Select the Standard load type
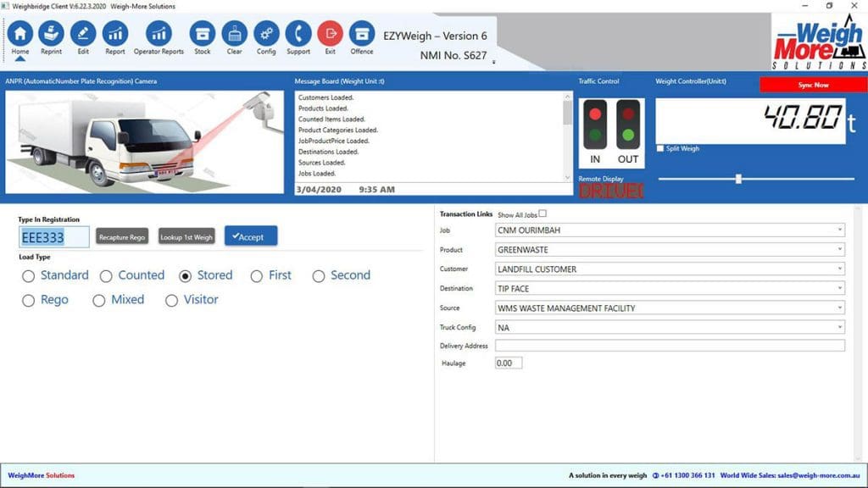 point(28,276)
